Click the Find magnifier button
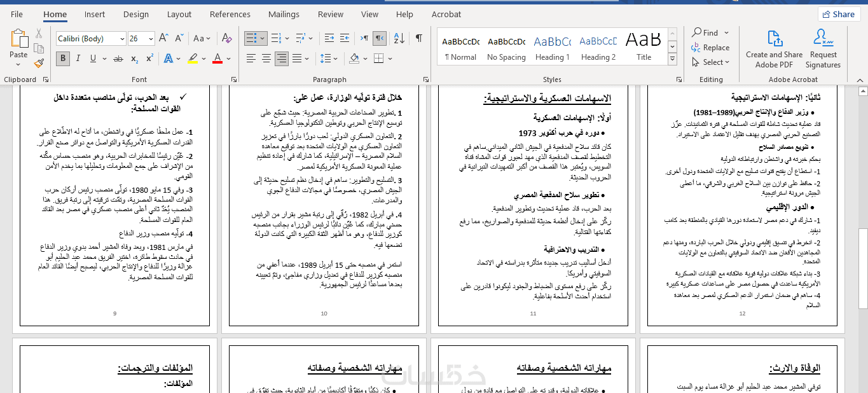This screenshot has width=868, height=393. 705,32
